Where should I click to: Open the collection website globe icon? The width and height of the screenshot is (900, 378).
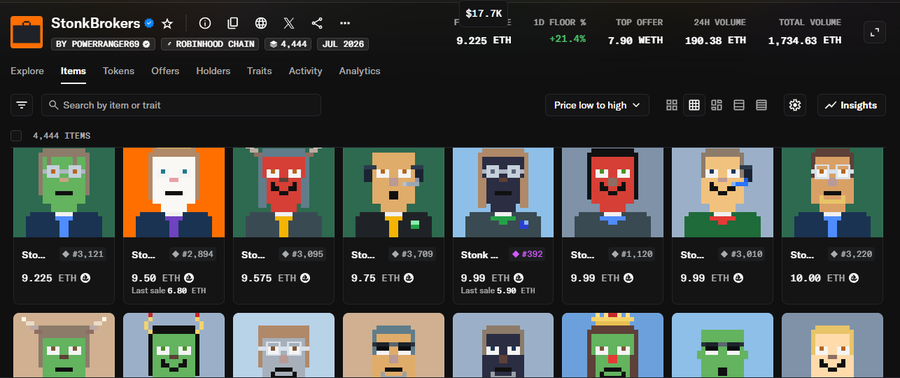[x=261, y=24]
